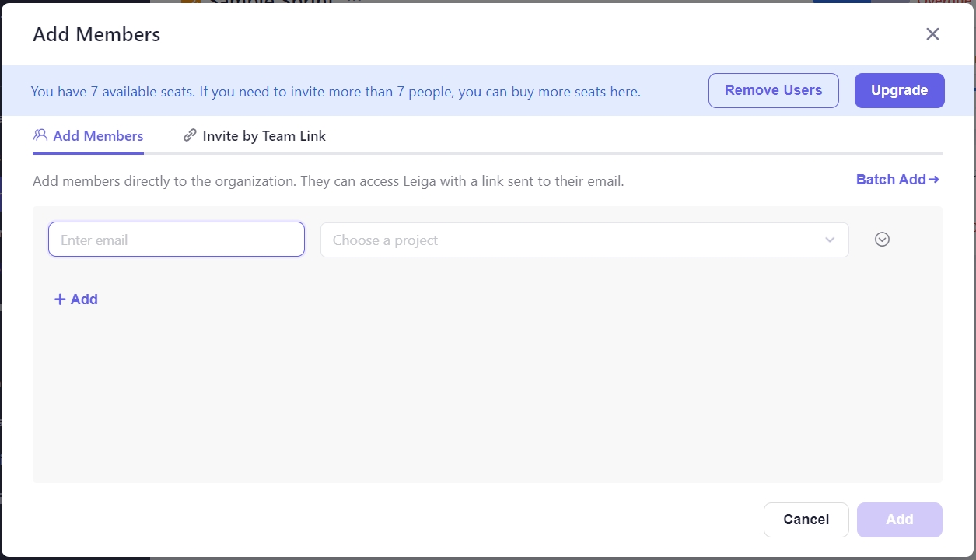
Task: Click the light purple Add submit button
Action: (x=899, y=520)
